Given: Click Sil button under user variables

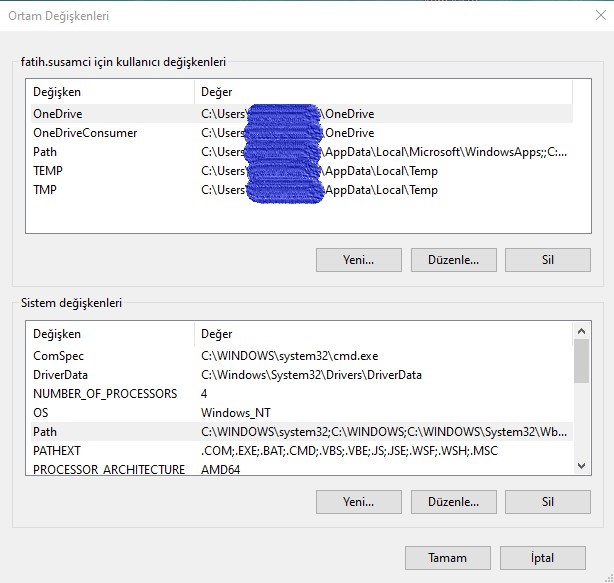Looking at the screenshot, I should click(547, 260).
